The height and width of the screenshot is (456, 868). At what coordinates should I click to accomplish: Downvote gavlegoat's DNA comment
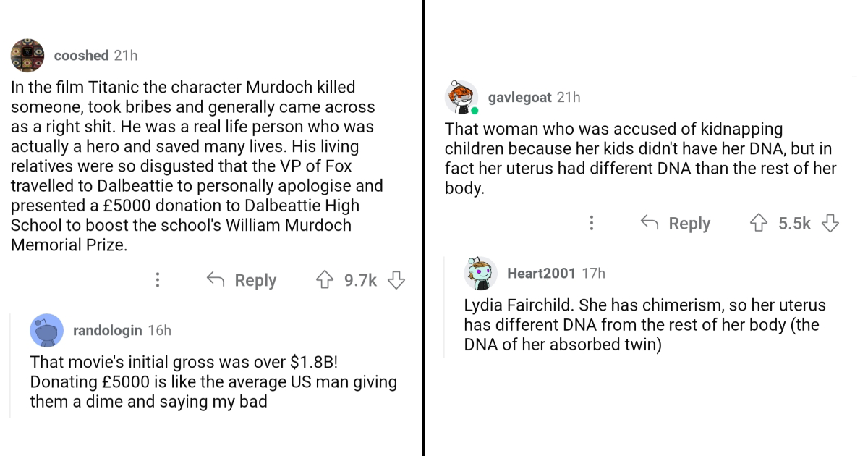point(830,223)
